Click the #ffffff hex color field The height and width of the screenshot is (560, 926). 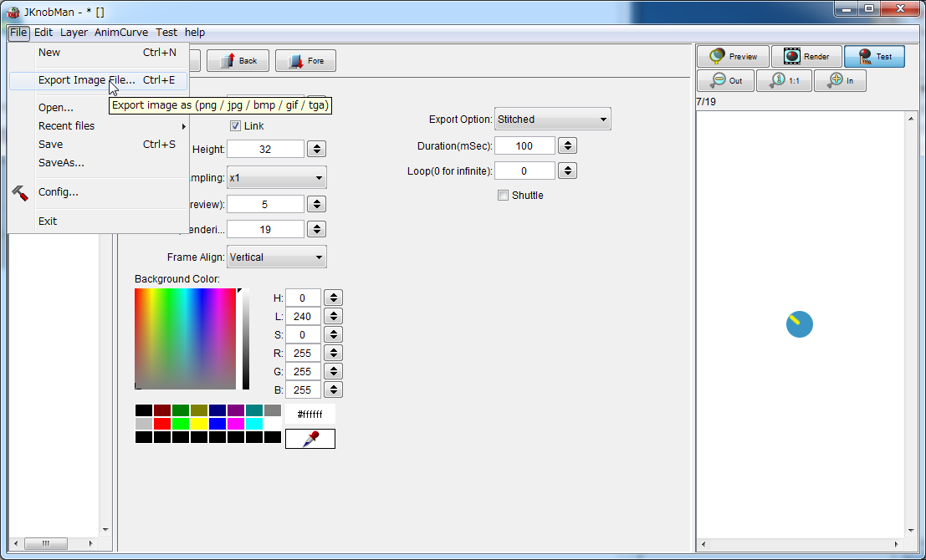coord(310,415)
